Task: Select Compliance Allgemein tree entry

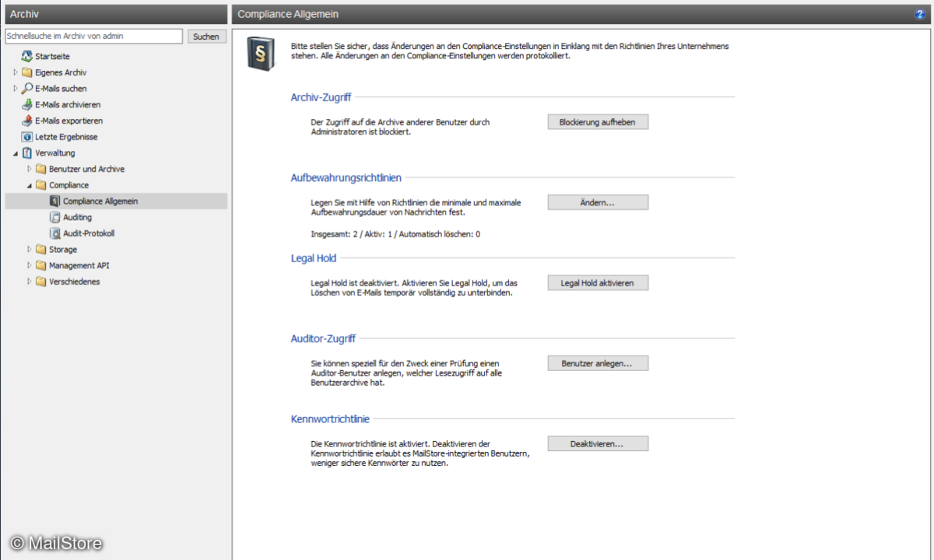Action: point(100,201)
